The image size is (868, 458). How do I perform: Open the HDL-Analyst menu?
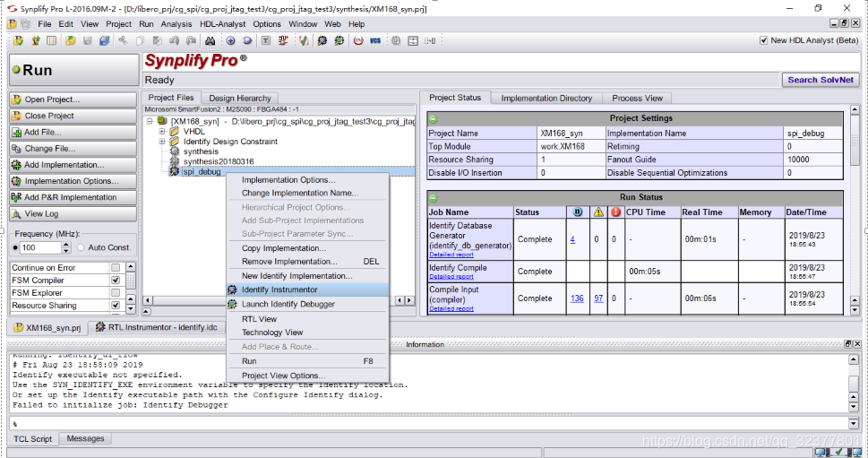(x=222, y=24)
